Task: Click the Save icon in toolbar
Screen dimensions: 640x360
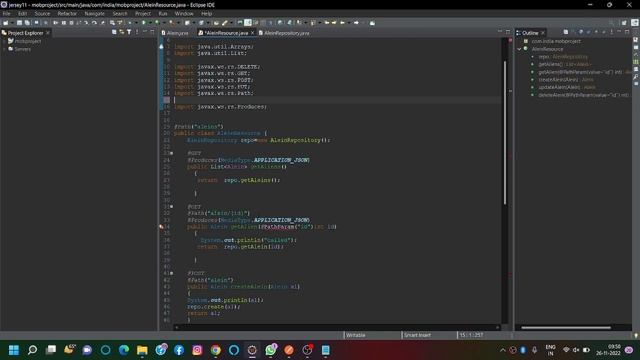Action: (19, 23)
